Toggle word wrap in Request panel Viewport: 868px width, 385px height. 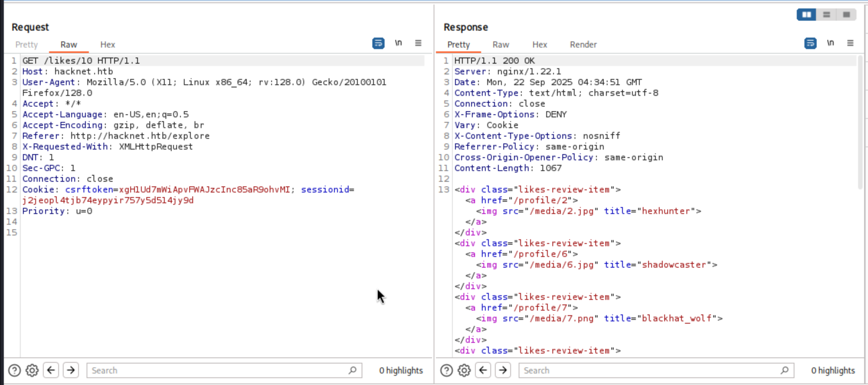pos(378,43)
